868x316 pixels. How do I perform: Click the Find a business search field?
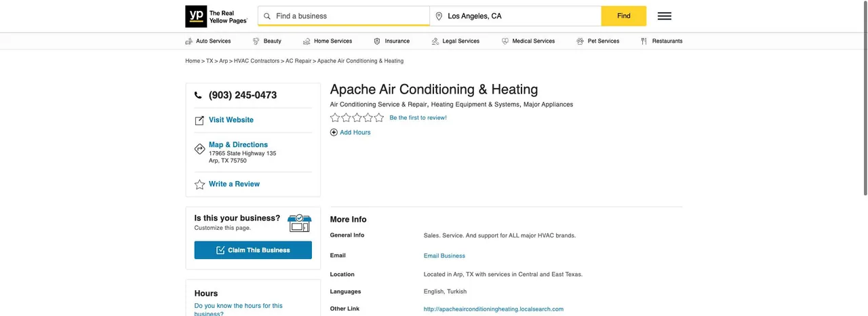344,16
